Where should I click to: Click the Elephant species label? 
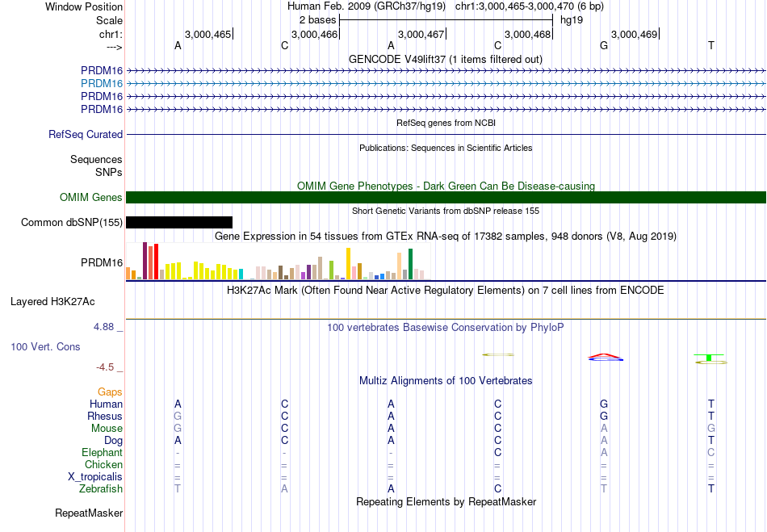(102, 452)
